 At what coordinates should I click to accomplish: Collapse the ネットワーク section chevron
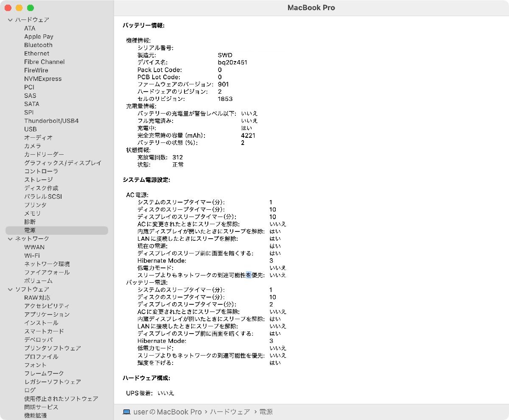click(x=10, y=239)
